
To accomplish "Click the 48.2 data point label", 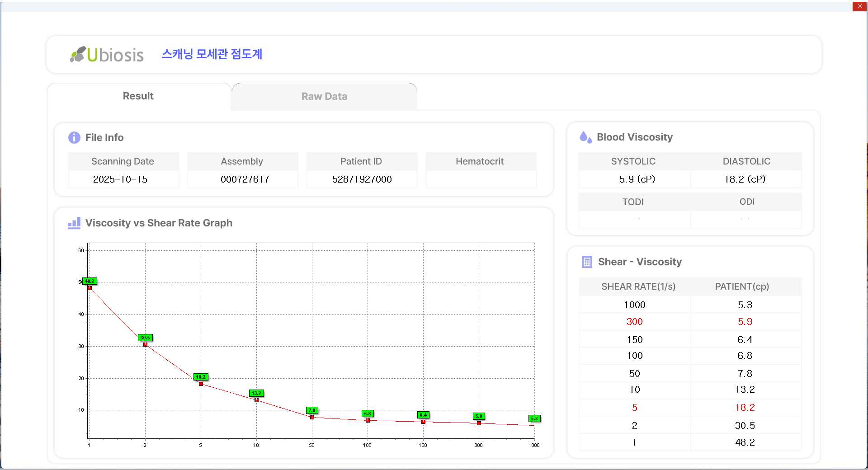I will [x=90, y=281].
